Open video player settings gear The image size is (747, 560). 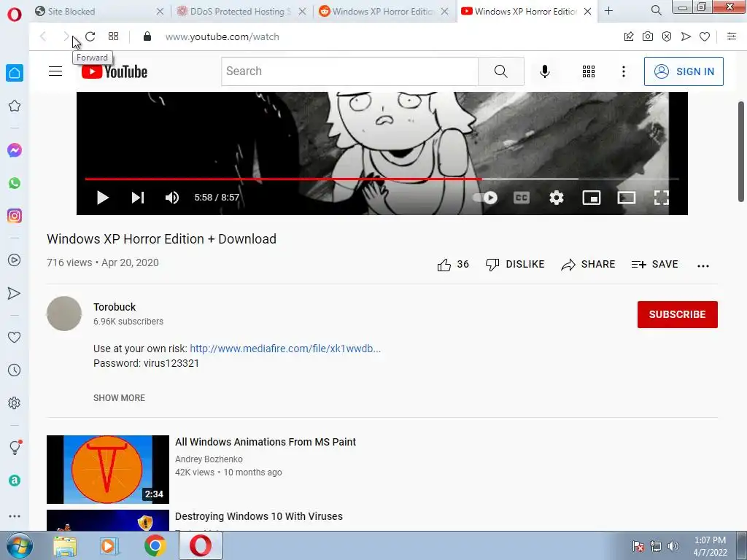(556, 198)
